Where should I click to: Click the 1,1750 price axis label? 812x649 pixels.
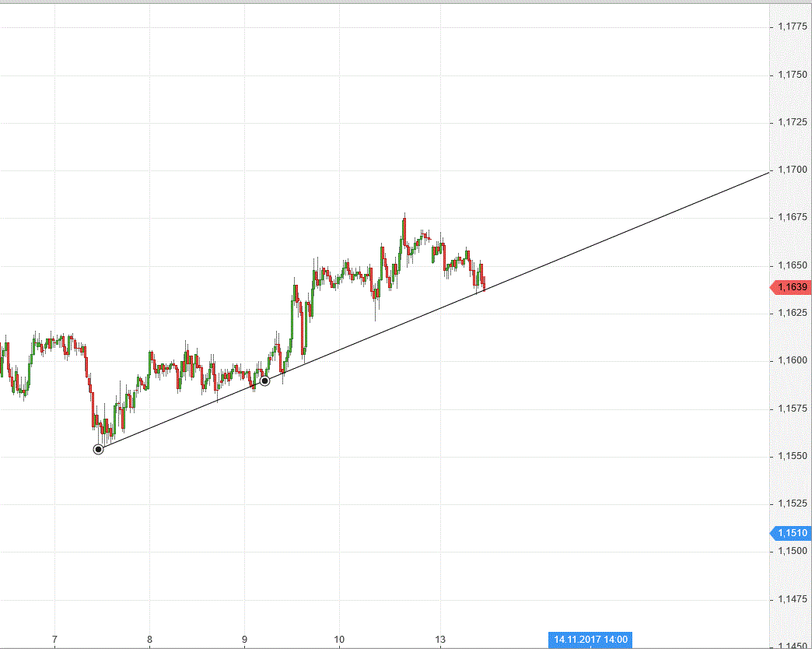point(792,75)
